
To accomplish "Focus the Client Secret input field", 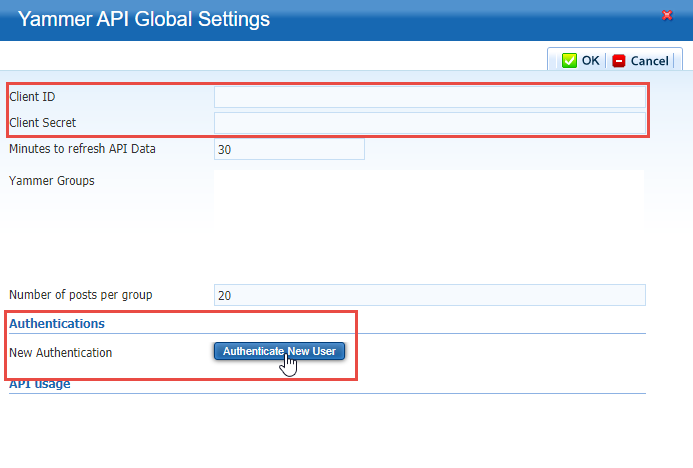I will pyautogui.click(x=430, y=123).
